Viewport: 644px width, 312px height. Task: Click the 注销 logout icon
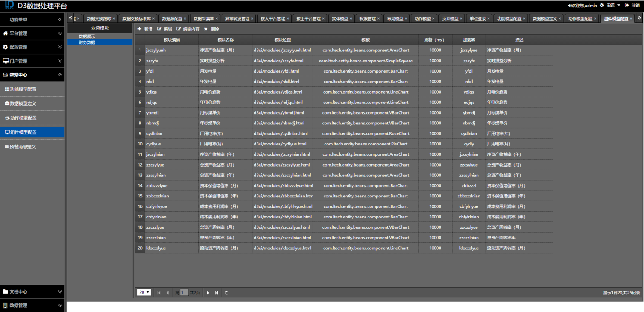point(627,6)
